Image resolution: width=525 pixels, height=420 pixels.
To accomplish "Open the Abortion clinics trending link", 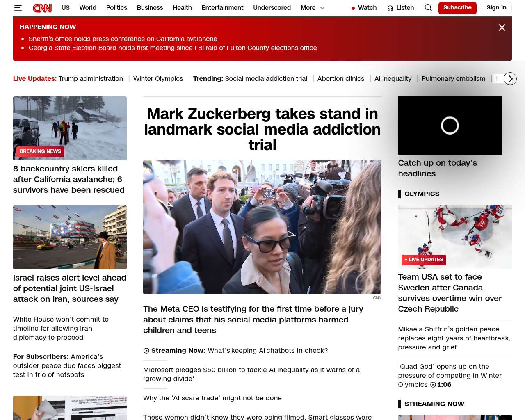I will pos(341,79).
